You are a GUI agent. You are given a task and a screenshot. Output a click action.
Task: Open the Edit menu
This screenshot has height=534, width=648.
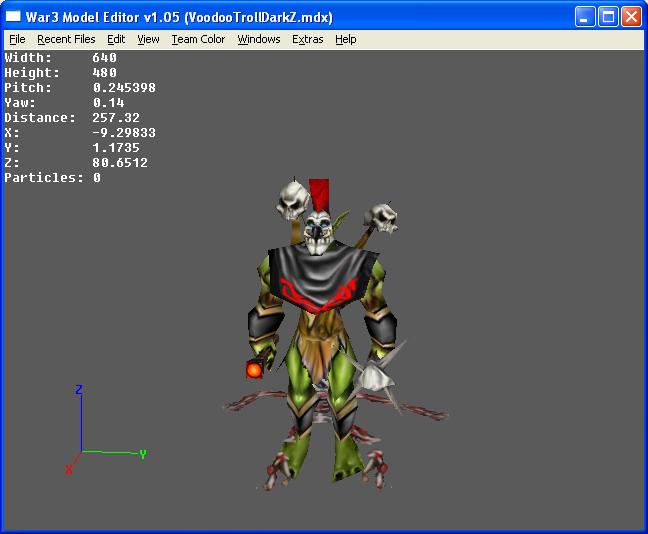[116, 39]
